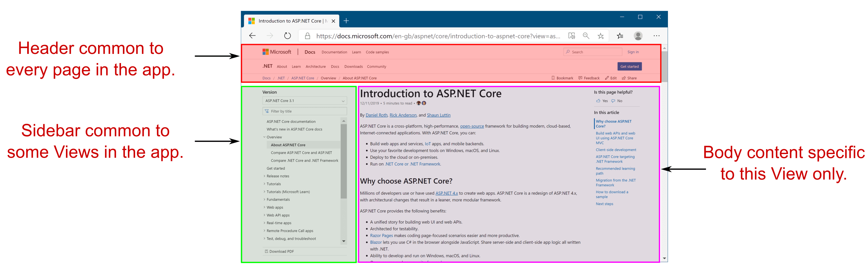This screenshot has width=868, height=271.
Task: Jump to 'Client-side development' in this article
Action: pos(616,150)
